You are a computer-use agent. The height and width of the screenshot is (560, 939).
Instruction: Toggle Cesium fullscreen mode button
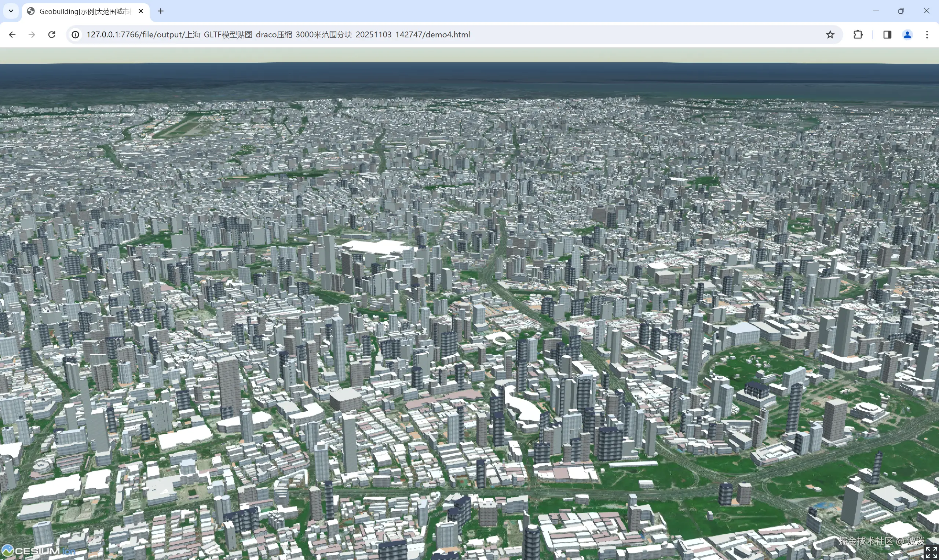(931, 552)
